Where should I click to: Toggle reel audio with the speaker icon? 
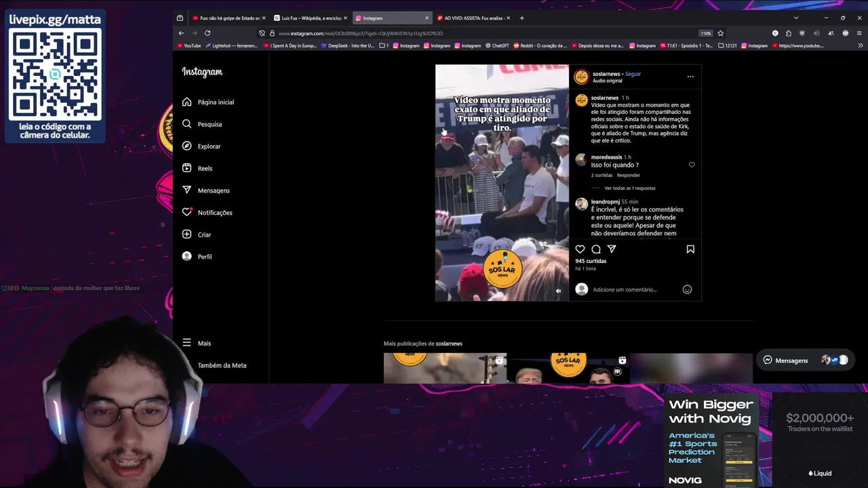(559, 291)
